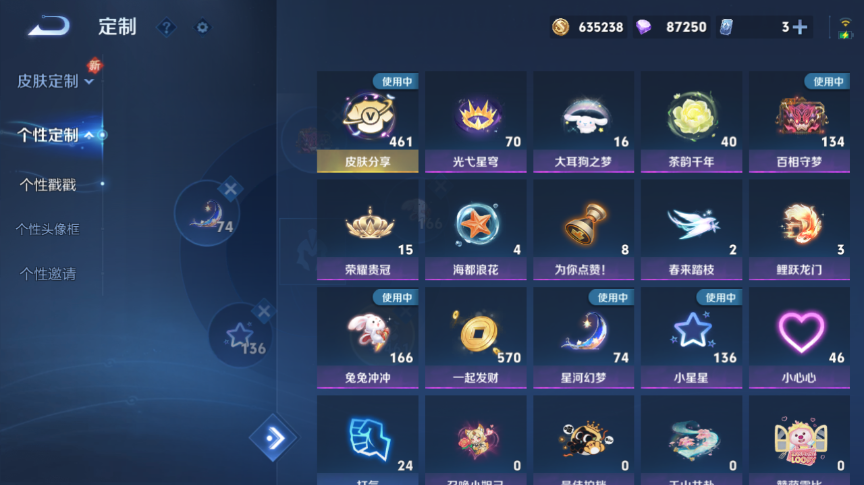This screenshot has height=485, width=864.
Task: Open the gear settings icon
Action: 202,27
